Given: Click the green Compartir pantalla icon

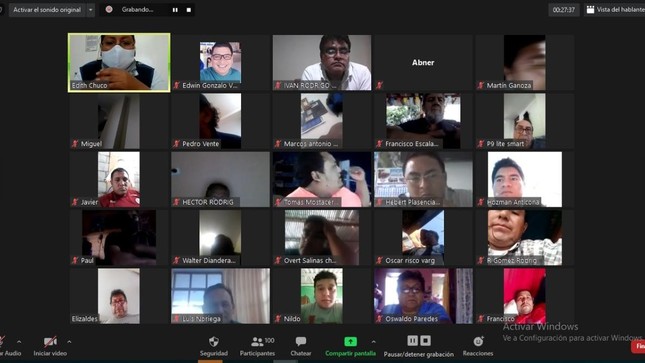Looking at the screenshot, I should click(x=350, y=341).
